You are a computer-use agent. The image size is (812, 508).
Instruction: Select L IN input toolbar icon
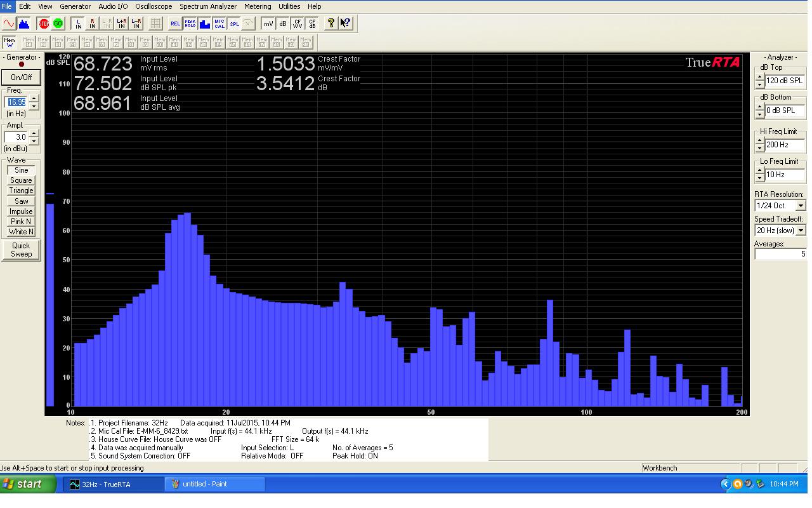78,23
